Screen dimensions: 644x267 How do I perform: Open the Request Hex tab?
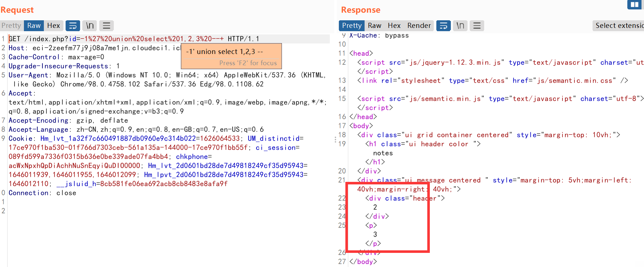(x=54, y=25)
